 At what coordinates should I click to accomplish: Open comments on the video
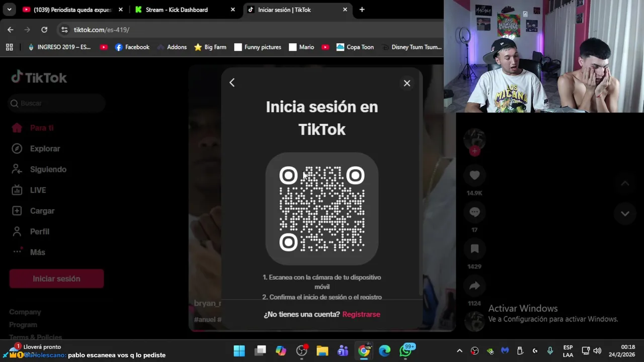click(x=474, y=212)
